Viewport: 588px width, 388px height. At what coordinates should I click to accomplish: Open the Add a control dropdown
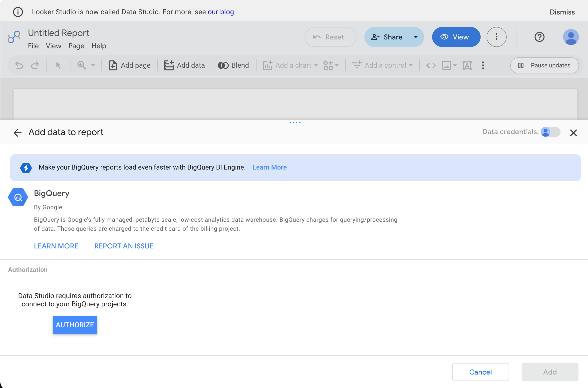tap(382, 65)
